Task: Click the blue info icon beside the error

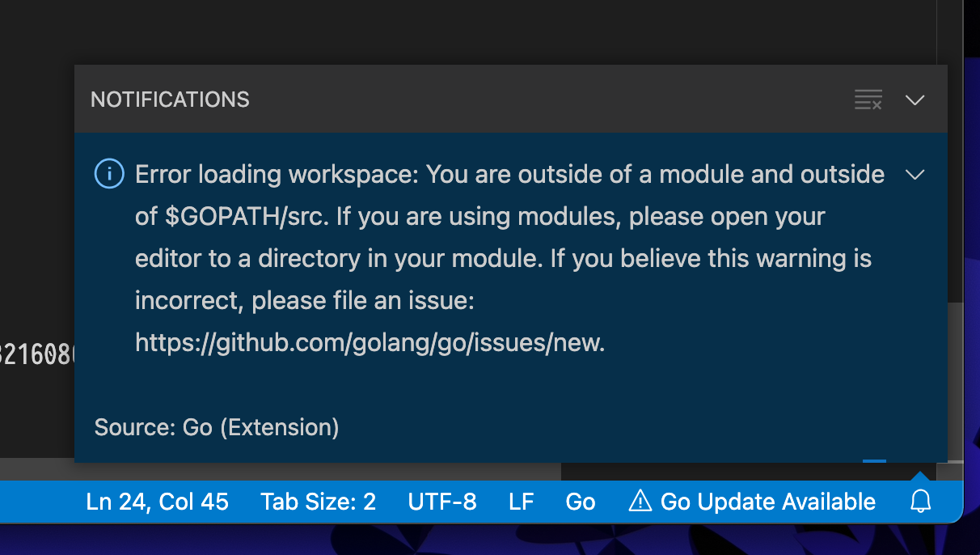Action: point(109,174)
